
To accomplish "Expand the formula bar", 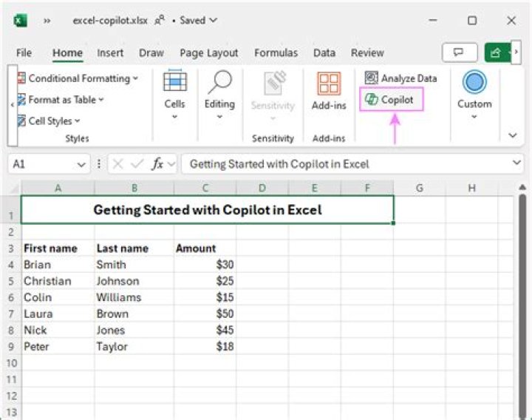I will 516,163.
